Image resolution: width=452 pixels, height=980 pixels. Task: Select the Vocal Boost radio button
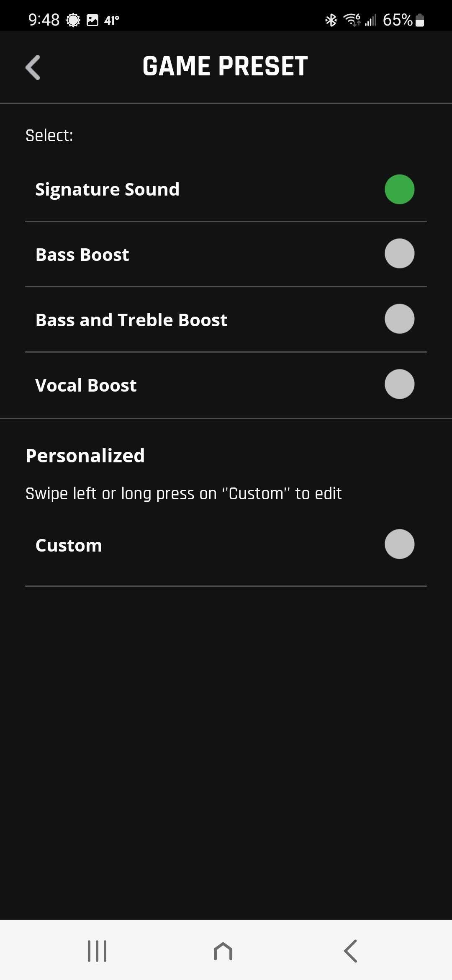399,384
